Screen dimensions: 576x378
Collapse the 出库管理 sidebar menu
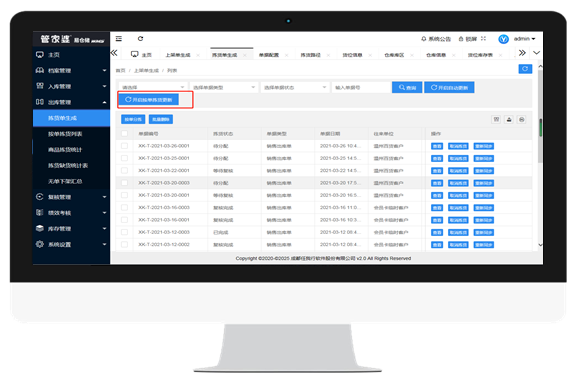[x=104, y=102]
